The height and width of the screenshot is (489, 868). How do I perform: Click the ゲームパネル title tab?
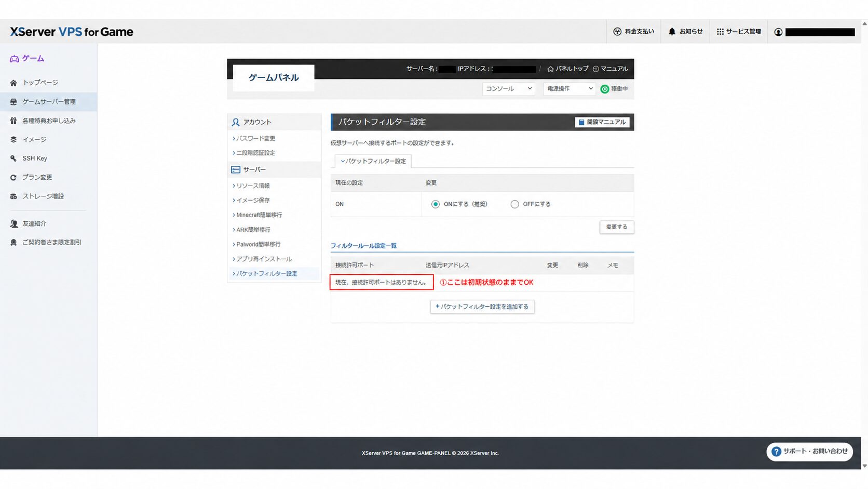click(x=274, y=77)
